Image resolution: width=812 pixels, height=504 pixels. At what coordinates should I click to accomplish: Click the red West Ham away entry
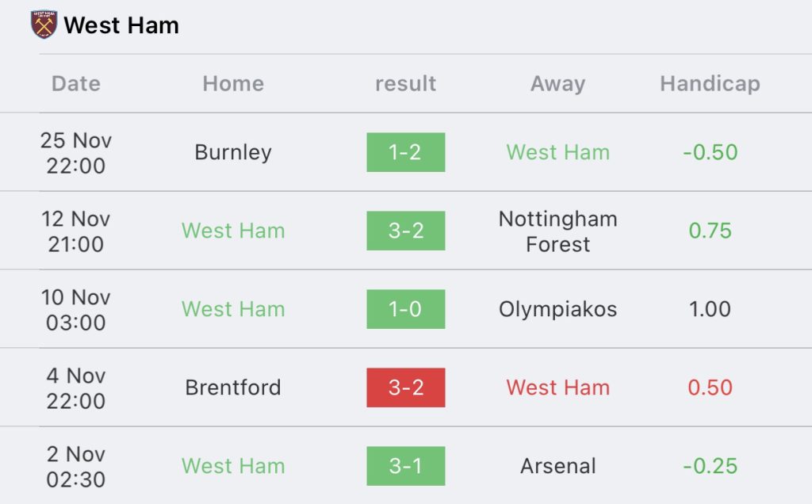(557, 388)
